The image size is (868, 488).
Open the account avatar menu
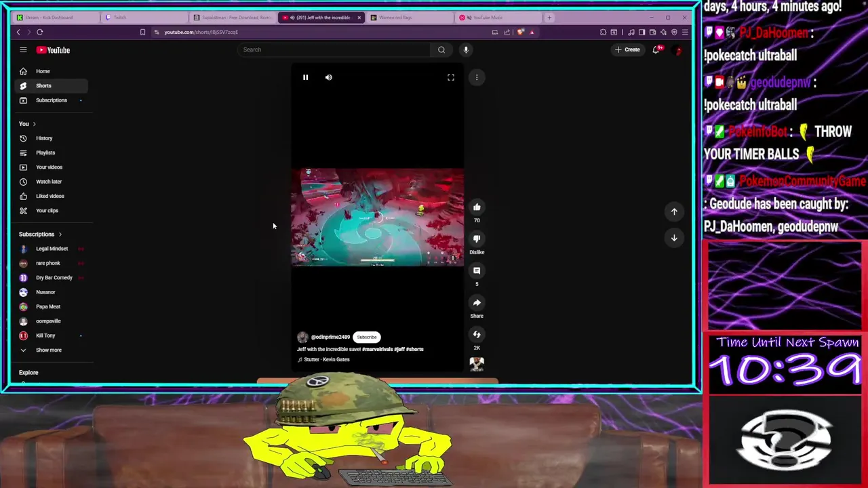(677, 49)
